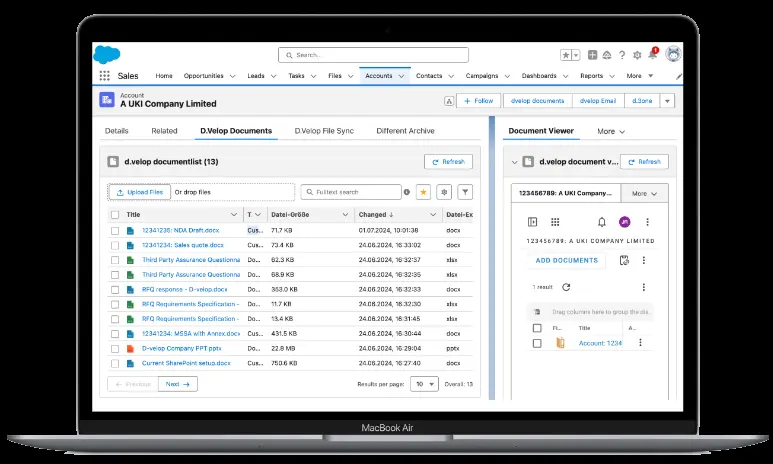773x464 pixels.
Task: Click the folder icon of Account: 1234 row
Action: pos(560,343)
